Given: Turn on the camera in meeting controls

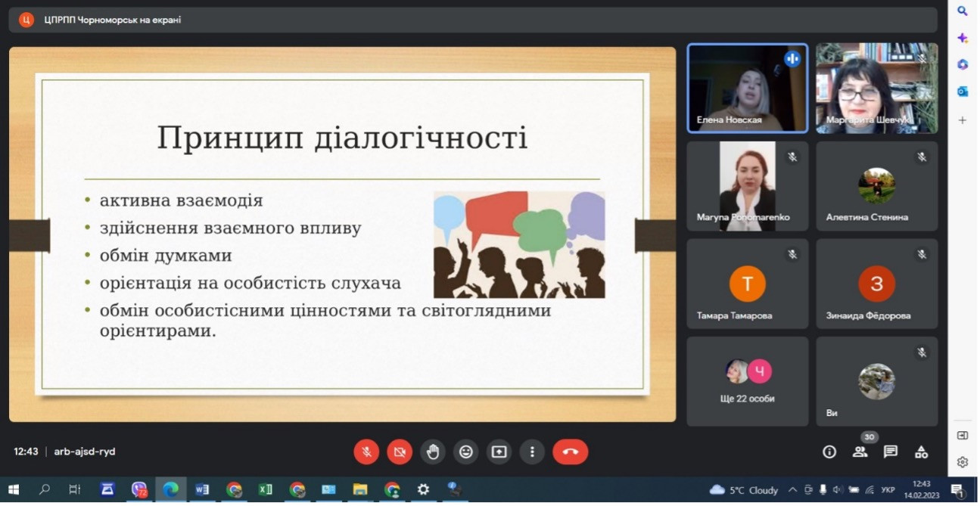Looking at the screenshot, I should click(x=400, y=452).
